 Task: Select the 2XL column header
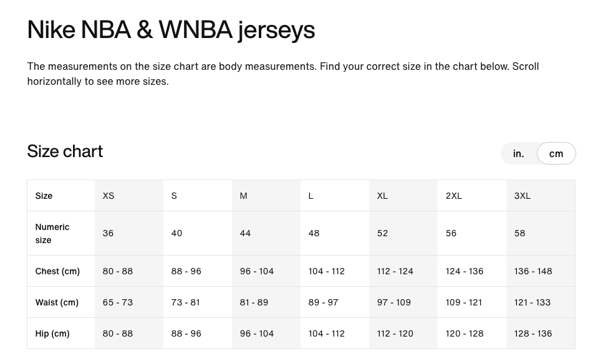point(453,195)
